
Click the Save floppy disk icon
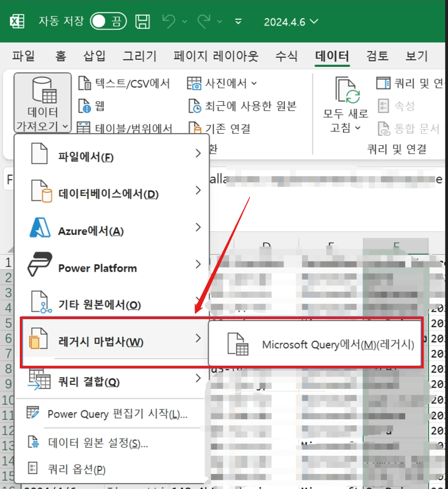click(143, 22)
